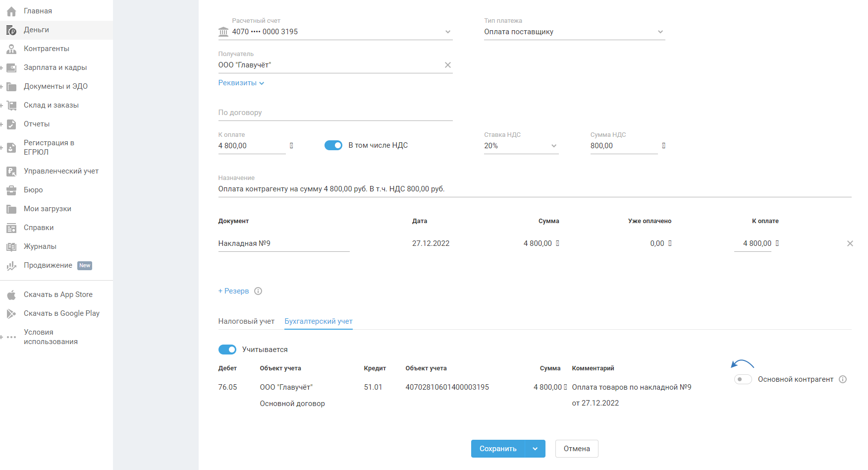Click the Контрагенты people icon
868x470 pixels.
pyautogui.click(x=11, y=49)
